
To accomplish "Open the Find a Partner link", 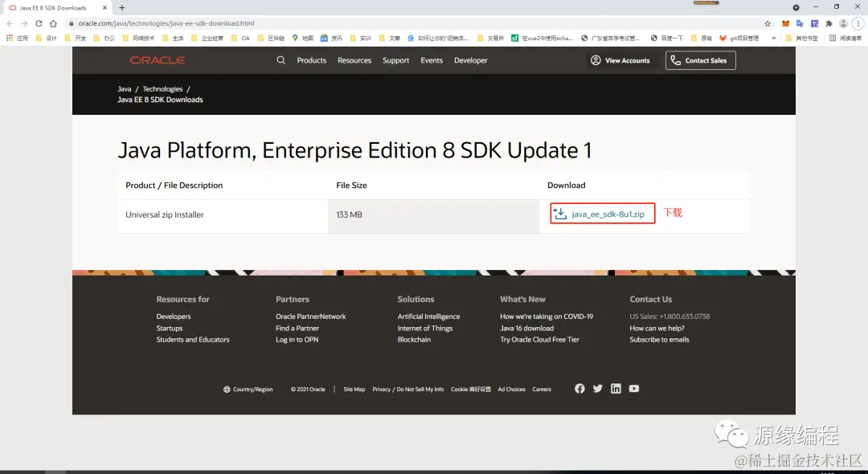I will 297,328.
